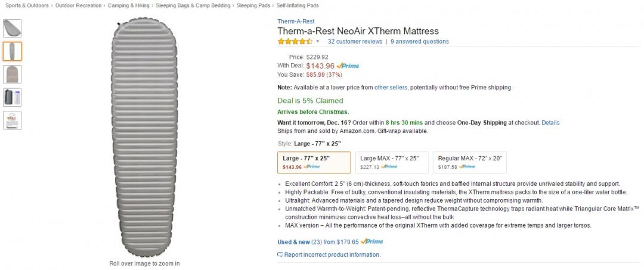
Task: Open the Sports & Outdoors breadcrumb
Action: 27,5
